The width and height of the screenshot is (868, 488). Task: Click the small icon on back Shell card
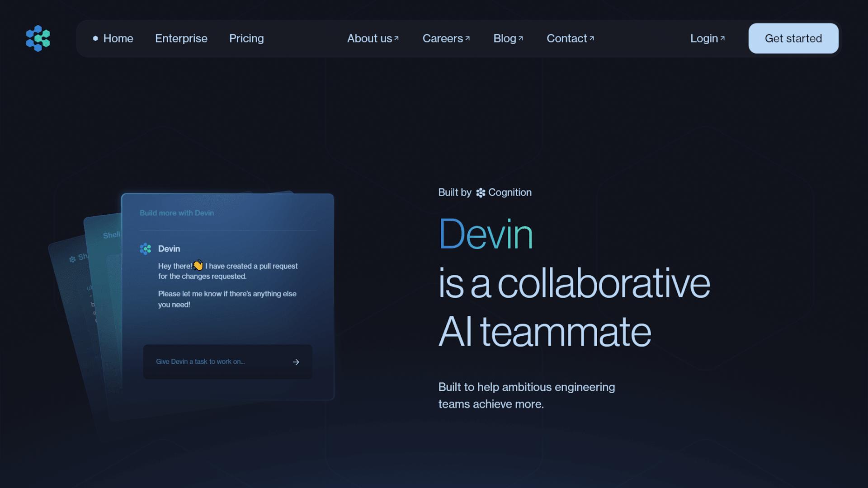[x=72, y=259]
